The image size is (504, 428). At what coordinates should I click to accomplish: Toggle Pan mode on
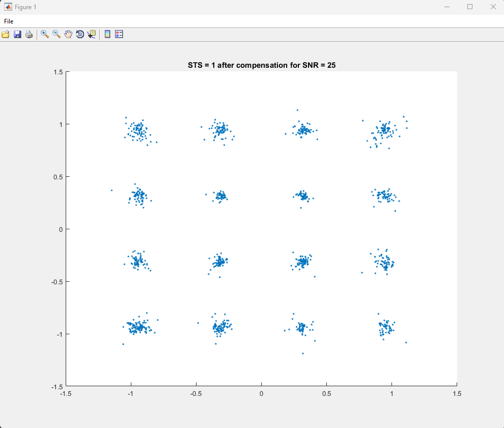(x=68, y=34)
